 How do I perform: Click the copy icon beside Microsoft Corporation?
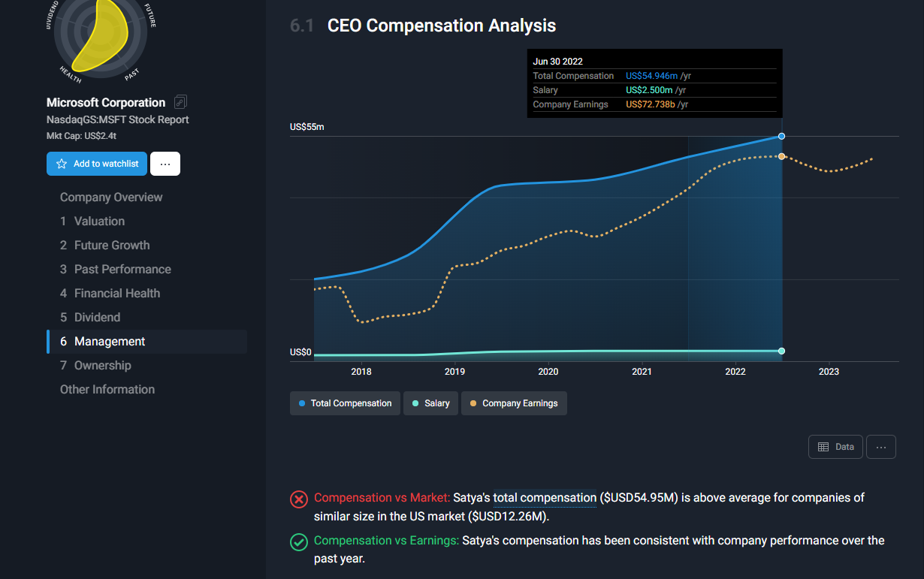coord(180,102)
